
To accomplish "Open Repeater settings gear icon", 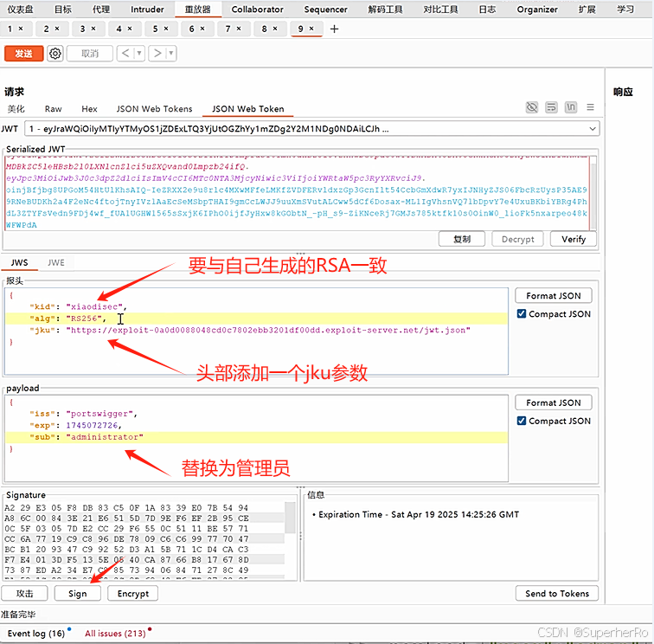I will pyautogui.click(x=55, y=54).
